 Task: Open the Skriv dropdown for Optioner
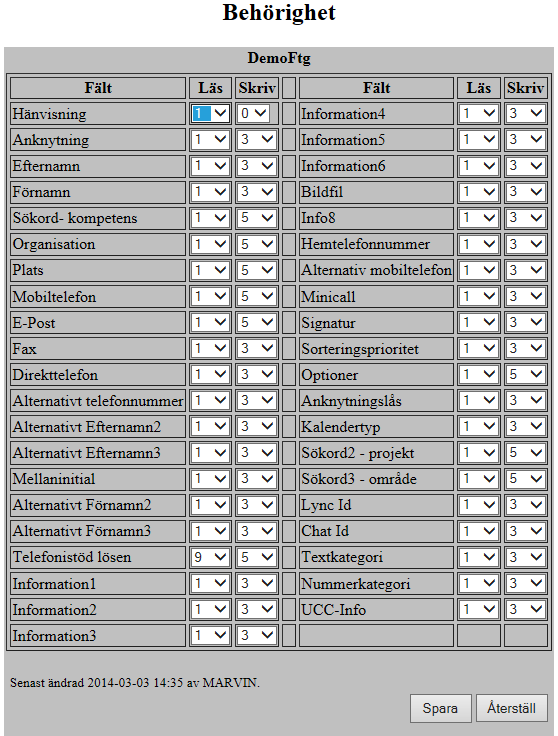[x=526, y=375]
